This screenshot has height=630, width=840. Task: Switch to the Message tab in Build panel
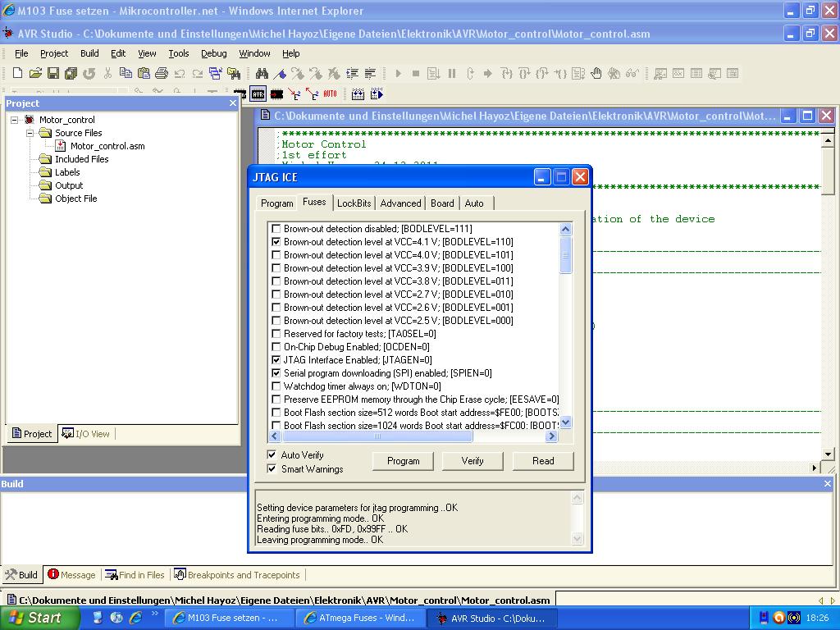(x=72, y=575)
